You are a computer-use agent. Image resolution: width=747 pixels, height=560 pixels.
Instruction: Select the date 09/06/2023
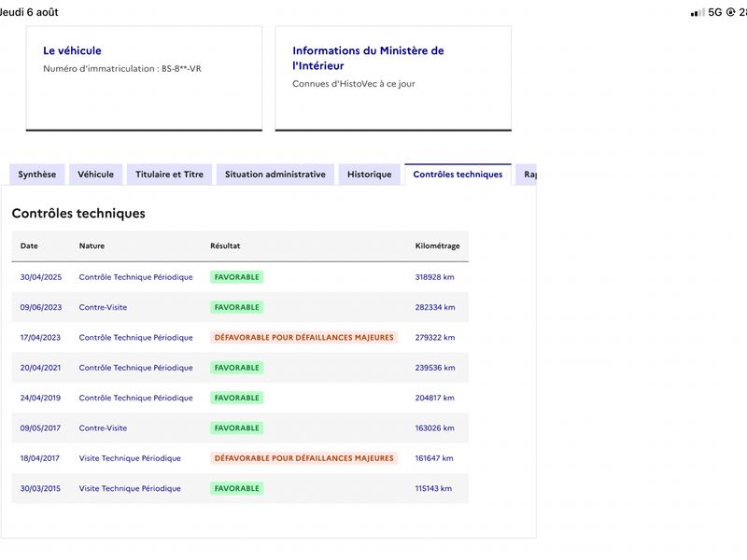[41, 307]
